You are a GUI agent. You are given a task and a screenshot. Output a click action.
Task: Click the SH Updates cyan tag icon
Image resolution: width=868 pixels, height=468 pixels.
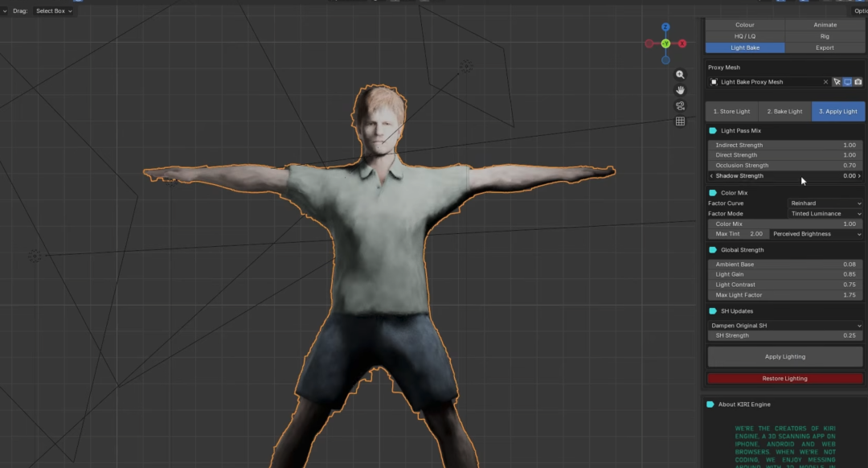713,311
